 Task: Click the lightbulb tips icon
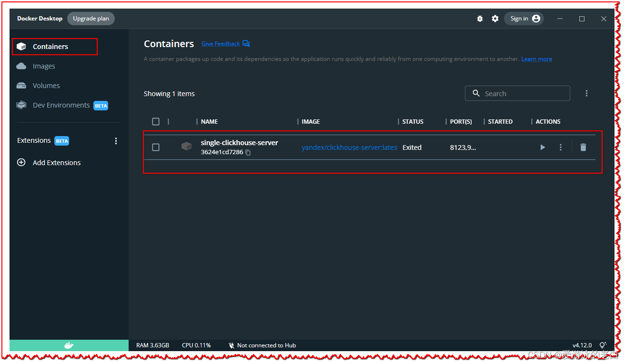603,345
